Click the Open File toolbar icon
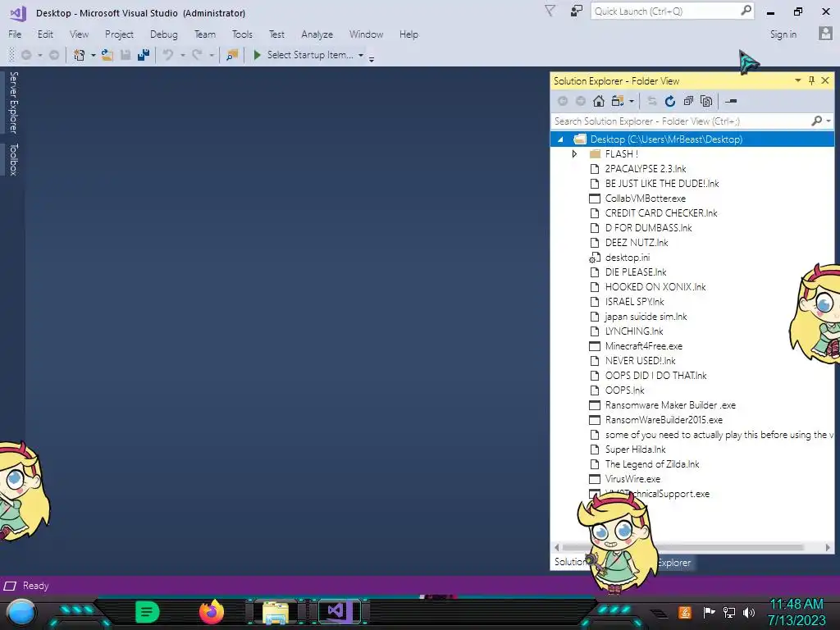Viewport: 840px width, 630px height. (x=107, y=55)
